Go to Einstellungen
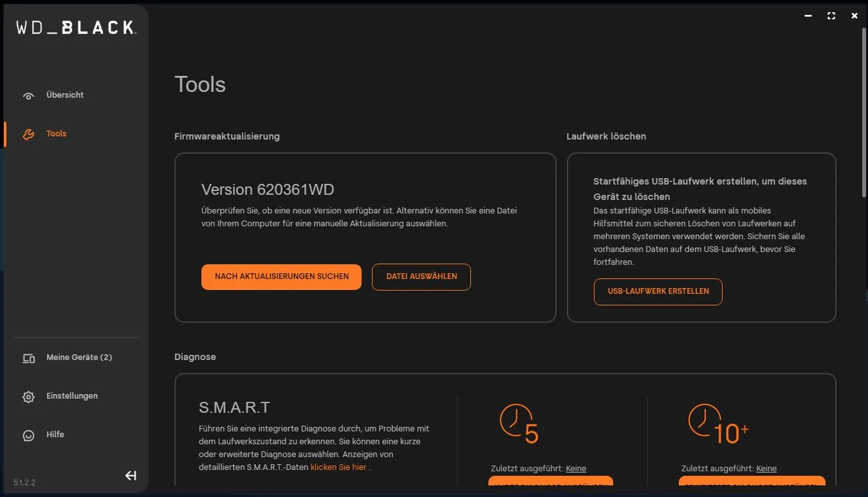 coord(72,396)
